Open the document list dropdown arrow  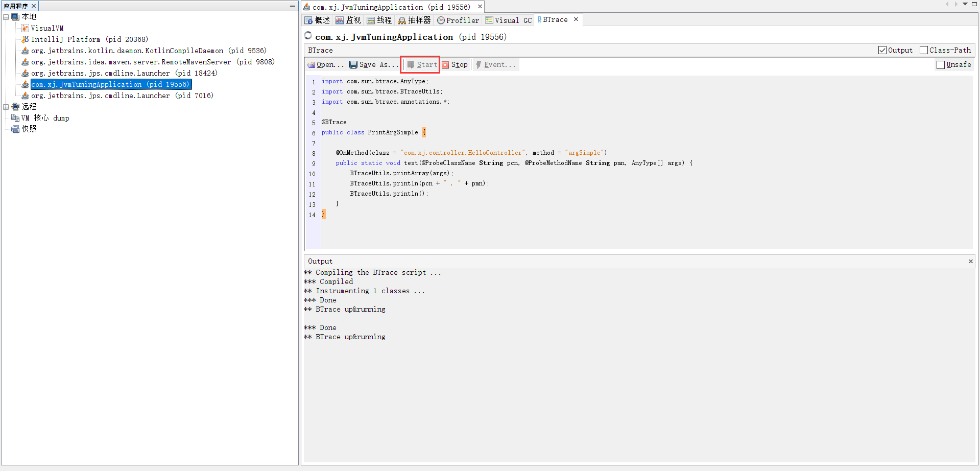click(x=965, y=4)
